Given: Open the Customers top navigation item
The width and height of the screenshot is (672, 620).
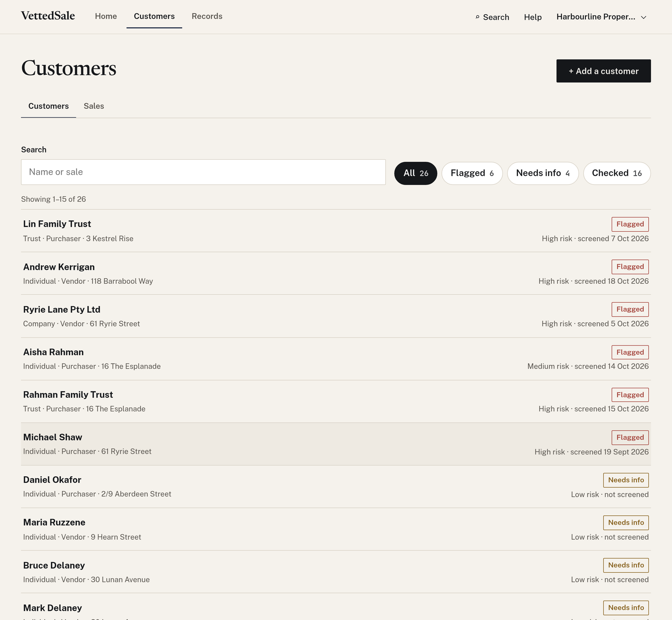Looking at the screenshot, I should pyautogui.click(x=154, y=16).
